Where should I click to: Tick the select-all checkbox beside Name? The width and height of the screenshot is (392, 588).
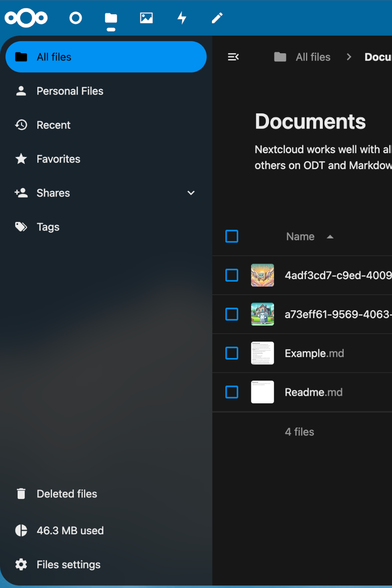[232, 236]
